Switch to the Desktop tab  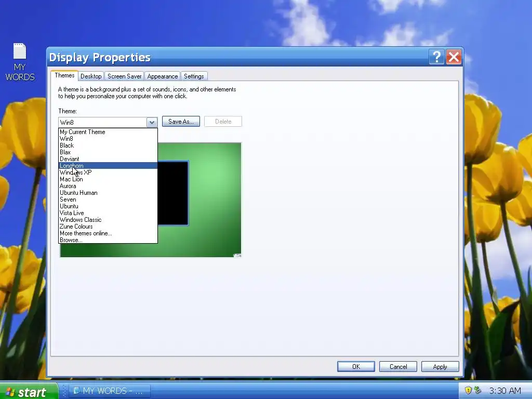(x=91, y=76)
